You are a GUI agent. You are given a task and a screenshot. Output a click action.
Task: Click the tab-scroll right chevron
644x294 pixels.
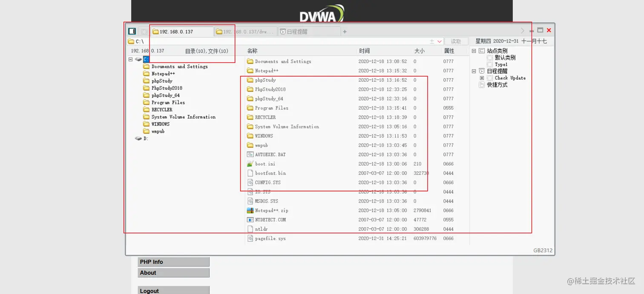523,31
